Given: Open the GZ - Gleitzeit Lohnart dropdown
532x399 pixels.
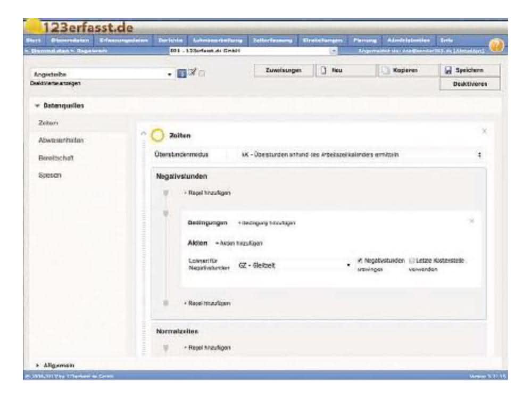Looking at the screenshot, I should point(295,265).
